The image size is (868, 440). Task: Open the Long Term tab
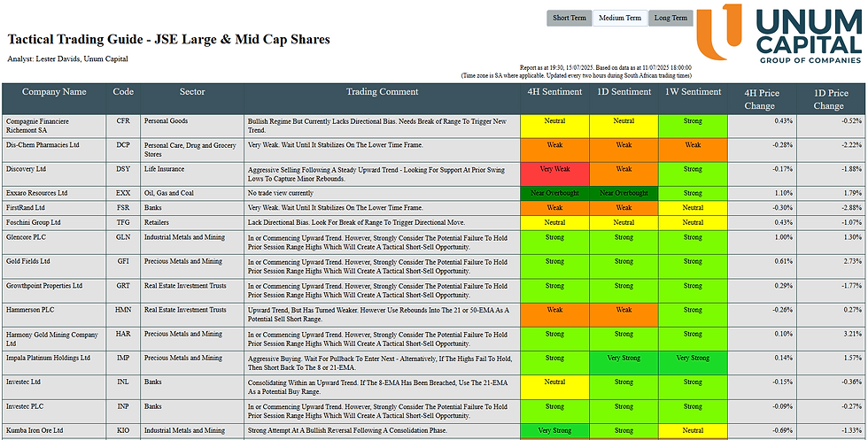click(670, 18)
